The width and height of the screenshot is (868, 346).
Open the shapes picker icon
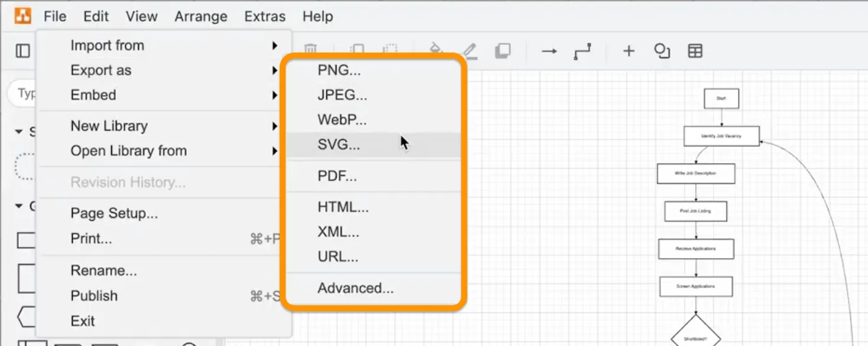coord(662,51)
